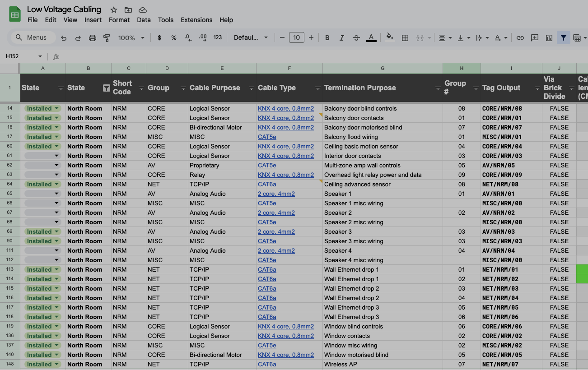Toggle italic formatting
Screen dimensions: 588x370
coord(341,38)
